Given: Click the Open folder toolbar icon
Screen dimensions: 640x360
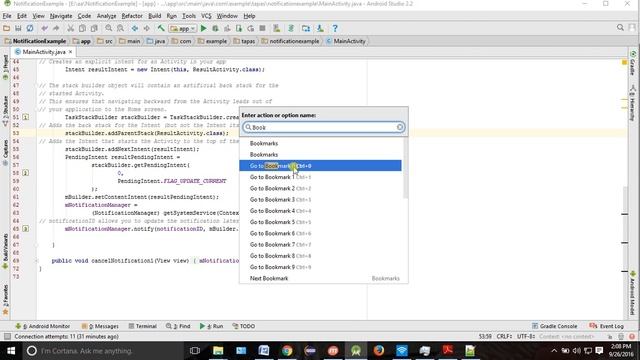Looking at the screenshot, I should [6, 28].
